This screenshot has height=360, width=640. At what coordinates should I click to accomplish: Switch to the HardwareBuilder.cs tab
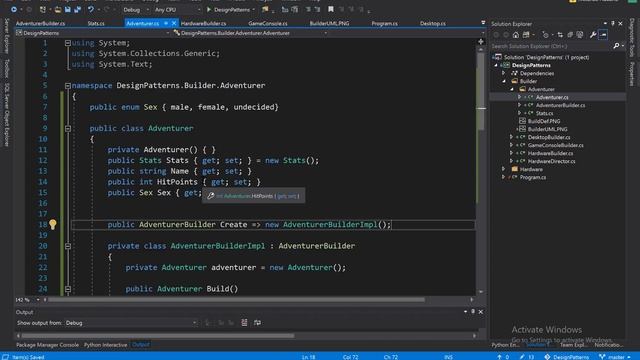[x=203, y=23]
